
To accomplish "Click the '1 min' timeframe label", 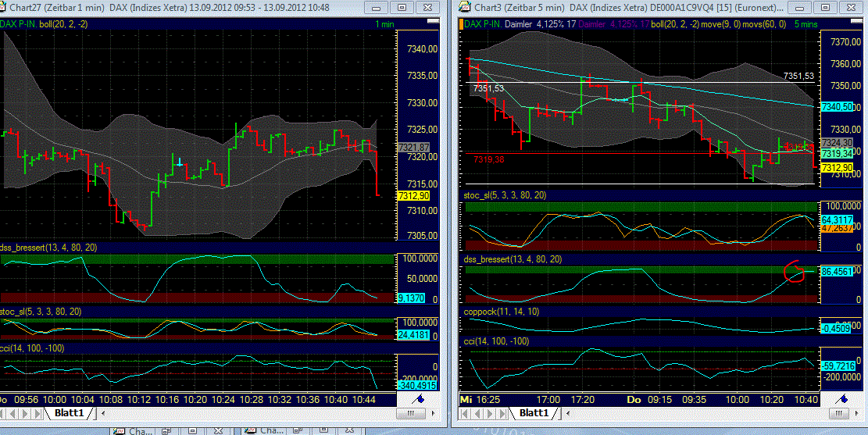I will (x=384, y=23).
